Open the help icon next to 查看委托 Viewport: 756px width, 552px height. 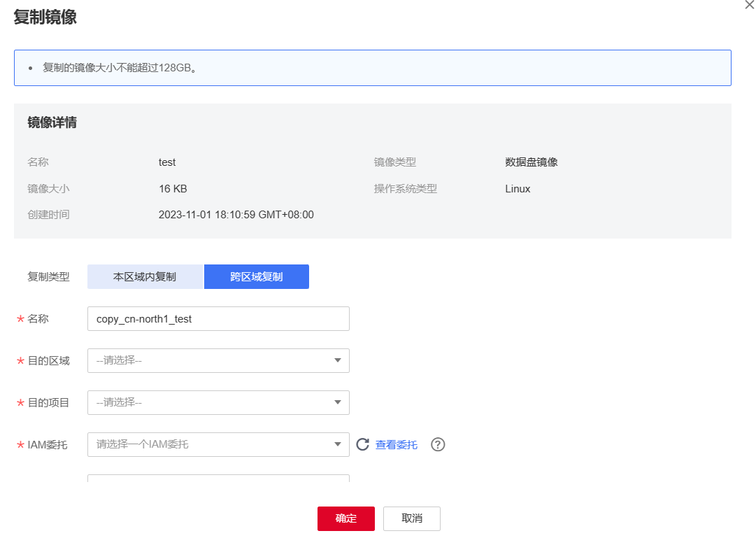click(x=438, y=444)
